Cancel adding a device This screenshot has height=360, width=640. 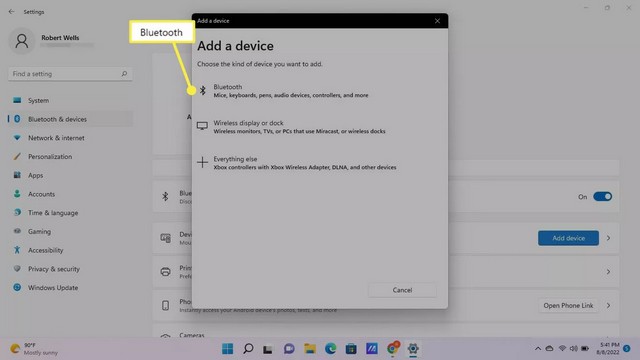402,290
